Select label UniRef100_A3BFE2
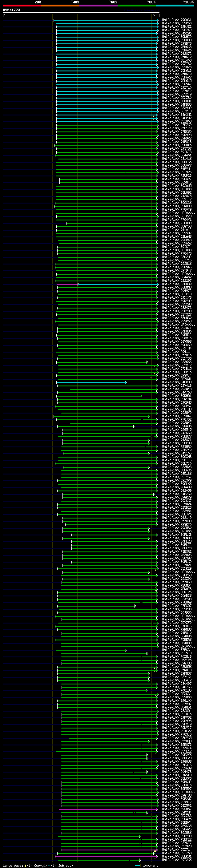 176,839
